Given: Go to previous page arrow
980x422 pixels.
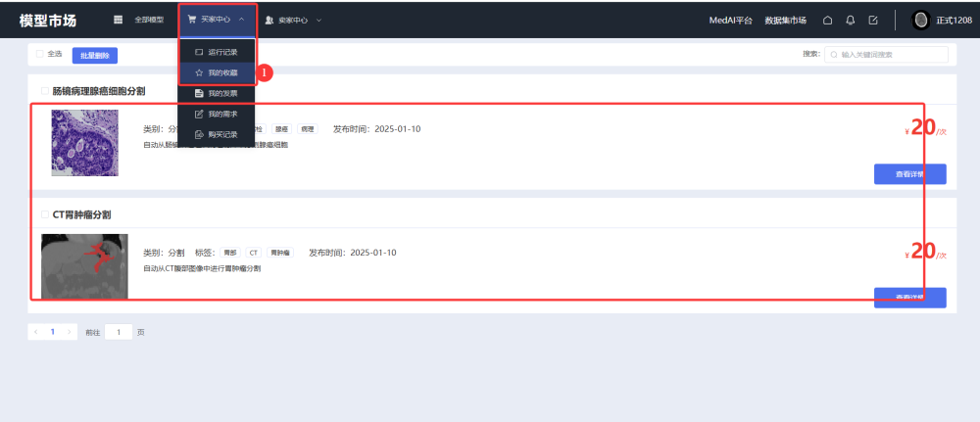Looking at the screenshot, I should [x=35, y=332].
